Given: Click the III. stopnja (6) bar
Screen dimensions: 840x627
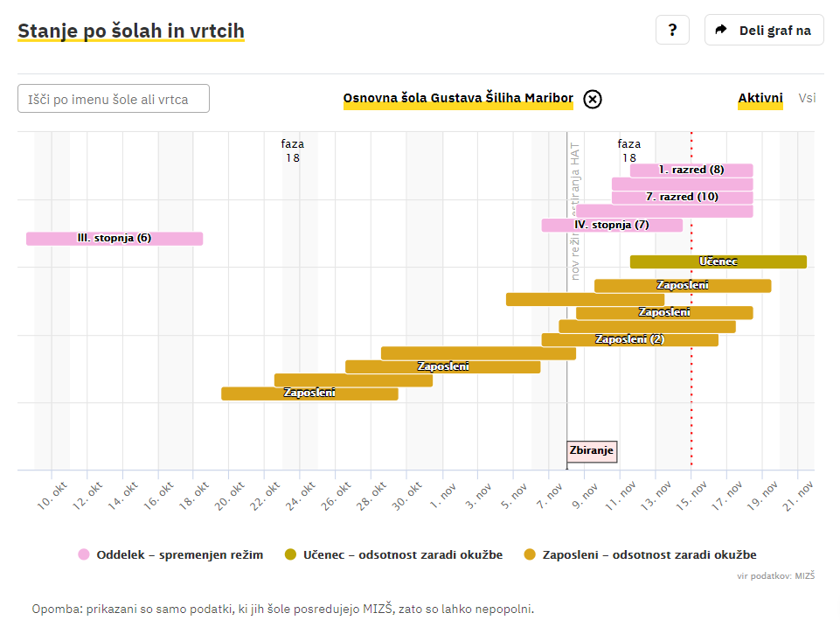Looking at the screenshot, I should [x=115, y=238].
